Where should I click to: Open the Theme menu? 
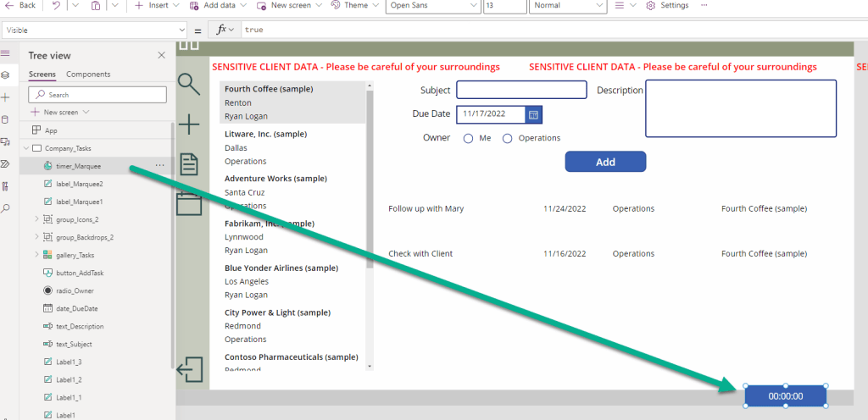[x=355, y=5]
